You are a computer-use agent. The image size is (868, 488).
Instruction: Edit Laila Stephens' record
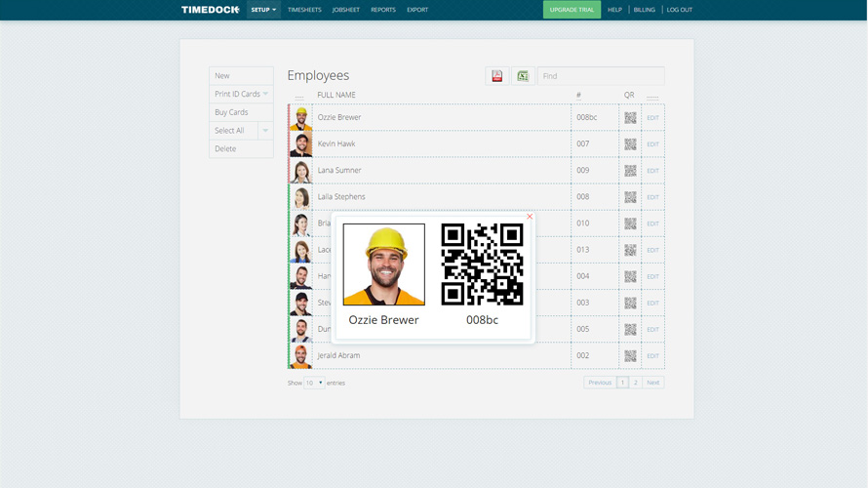653,197
